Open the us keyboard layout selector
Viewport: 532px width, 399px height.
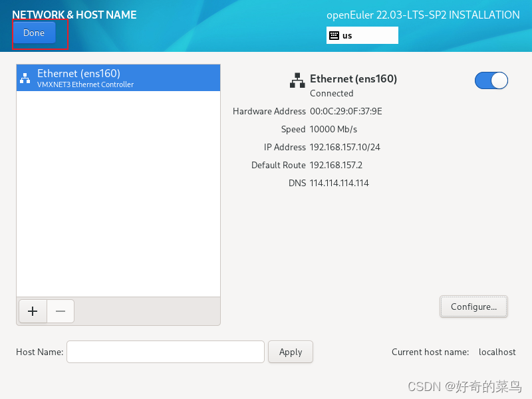(362, 35)
